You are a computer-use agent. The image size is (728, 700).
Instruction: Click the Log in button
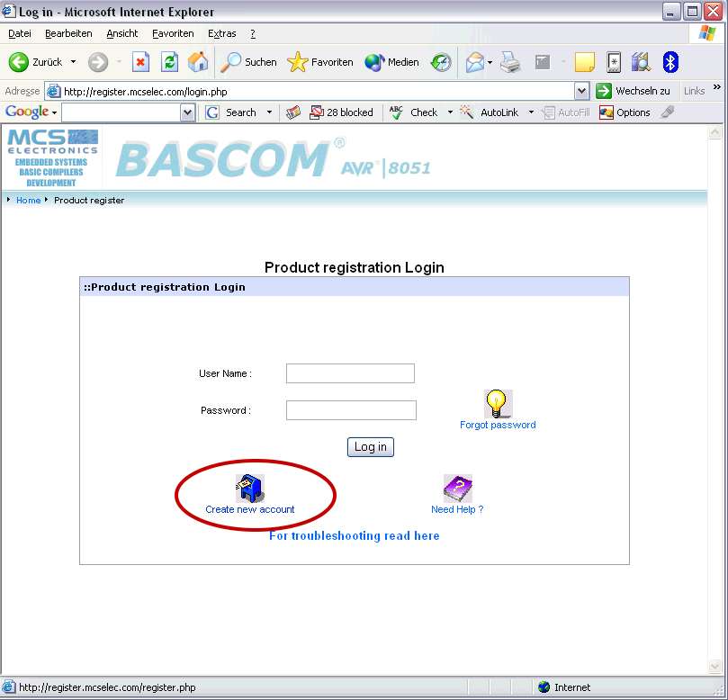(x=371, y=447)
